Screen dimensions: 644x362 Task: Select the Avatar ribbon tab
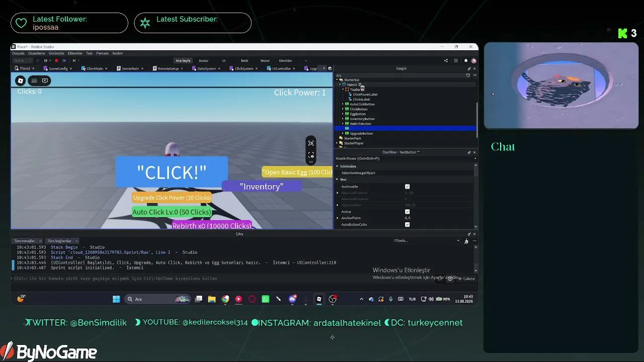[x=203, y=61]
